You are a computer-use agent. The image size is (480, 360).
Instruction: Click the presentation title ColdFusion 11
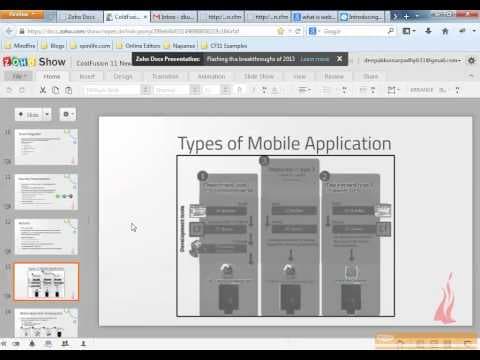104,63
